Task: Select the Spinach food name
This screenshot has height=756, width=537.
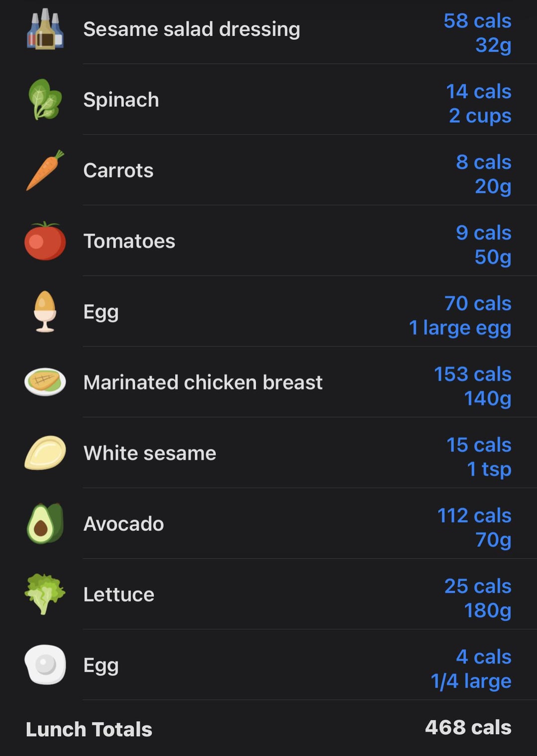Action: point(121,100)
